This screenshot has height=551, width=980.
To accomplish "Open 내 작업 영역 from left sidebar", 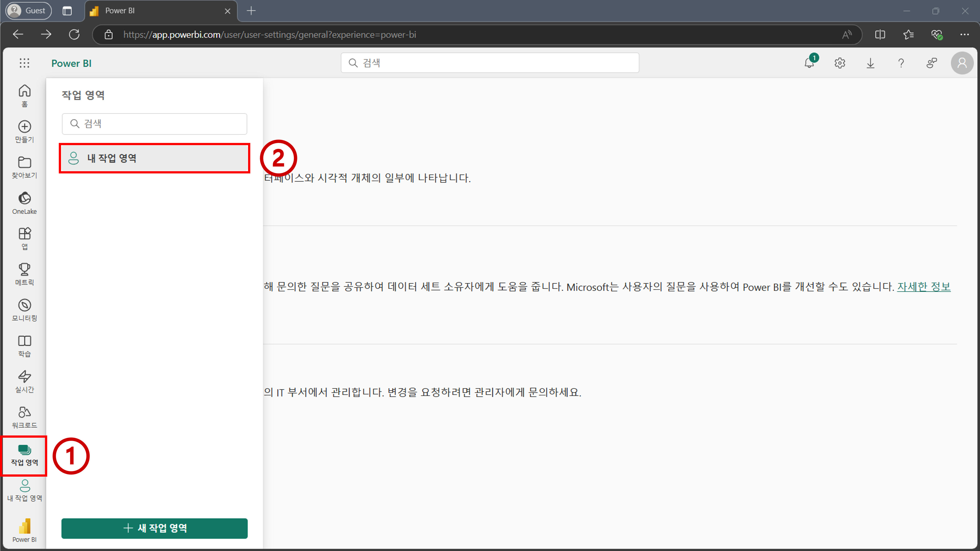I will pyautogui.click(x=24, y=490).
